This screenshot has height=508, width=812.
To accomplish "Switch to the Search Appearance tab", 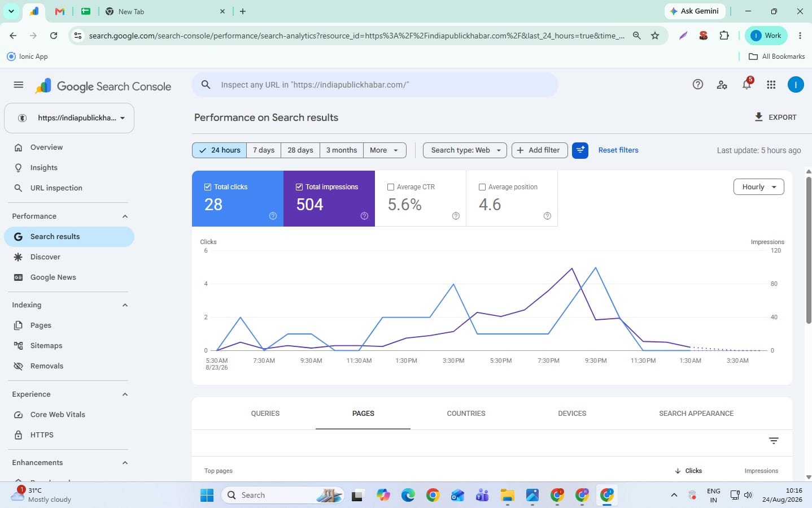I will 696,414.
